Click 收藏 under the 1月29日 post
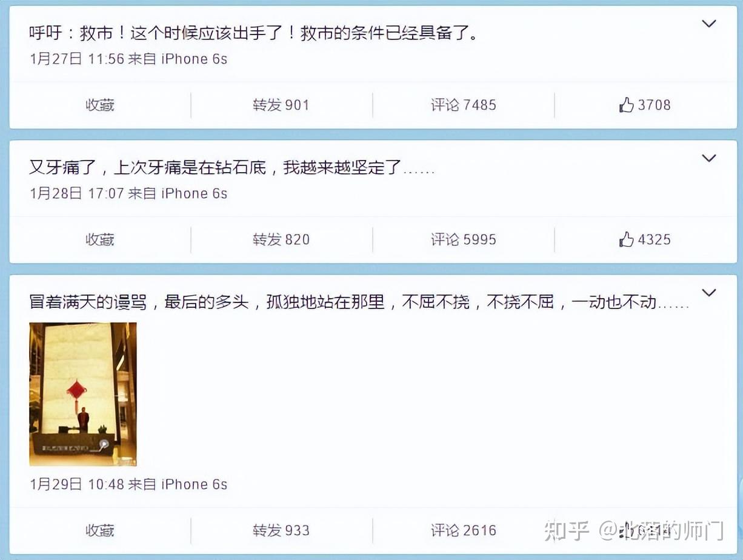The image size is (743, 560). click(x=100, y=531)
